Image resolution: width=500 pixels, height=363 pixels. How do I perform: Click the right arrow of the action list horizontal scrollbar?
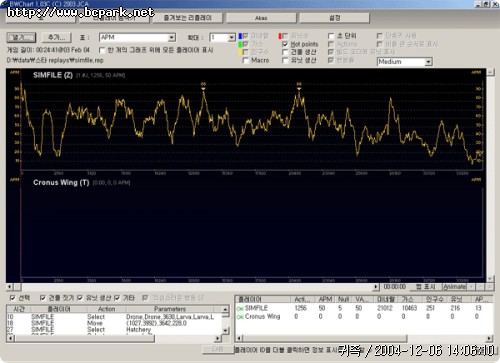tap(218, 338)
